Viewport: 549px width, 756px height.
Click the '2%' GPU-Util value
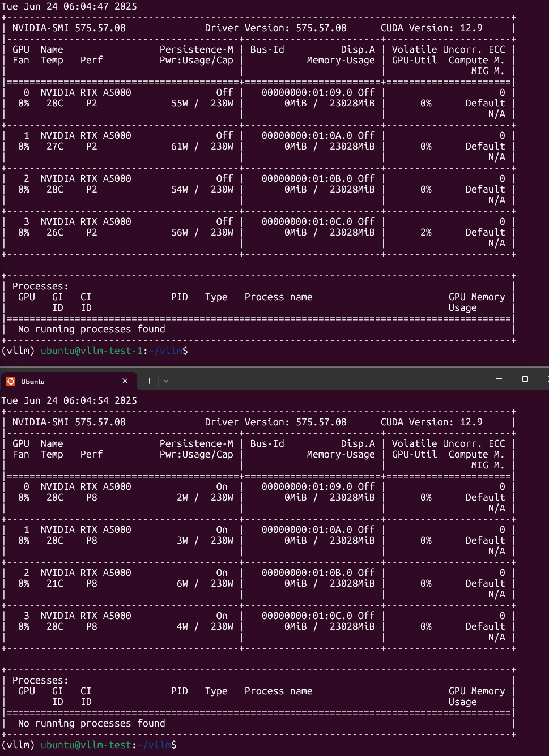[x=426, y=232]
